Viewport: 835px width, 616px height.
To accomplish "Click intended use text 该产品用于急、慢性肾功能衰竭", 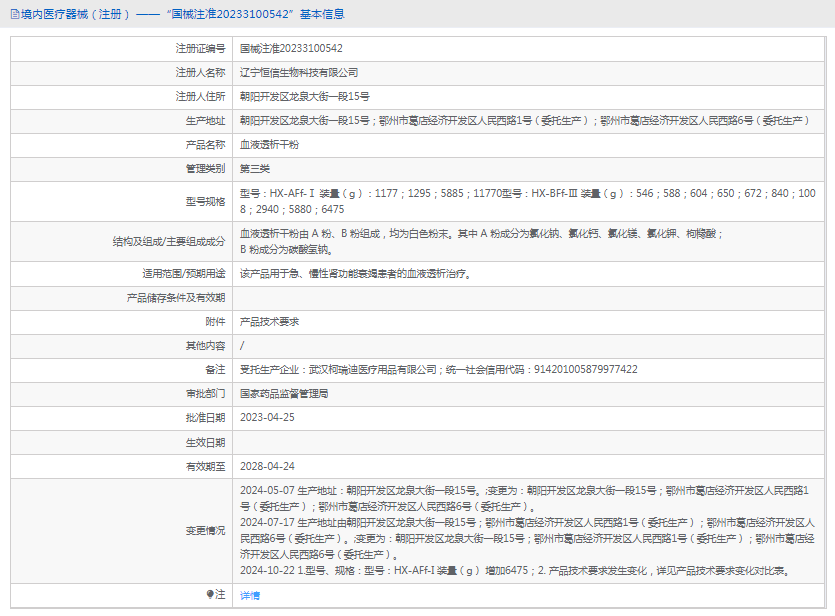I will (x=355, y=274).
